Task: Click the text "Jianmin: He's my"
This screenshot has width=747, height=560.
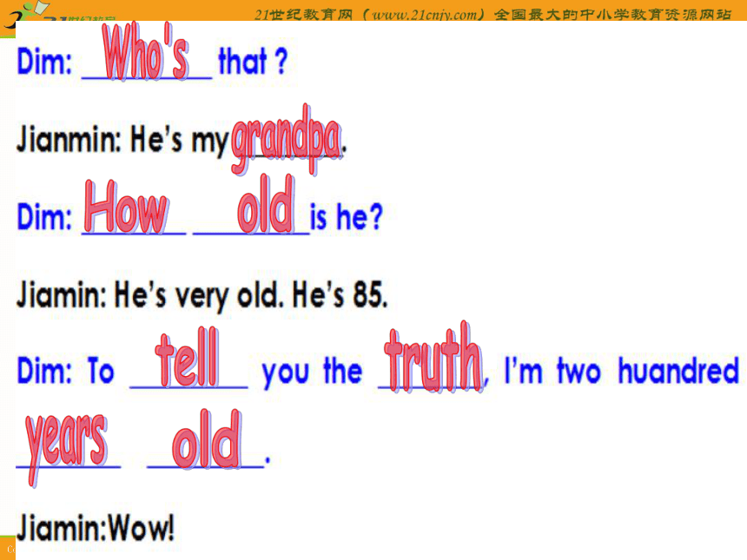Action: pyautogui.click(x=123, y=140)
